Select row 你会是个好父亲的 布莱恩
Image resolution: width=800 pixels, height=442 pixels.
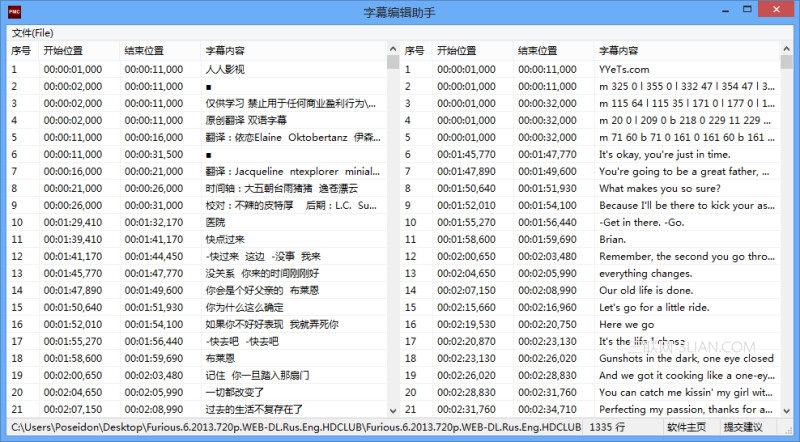[x=197, y=290]
